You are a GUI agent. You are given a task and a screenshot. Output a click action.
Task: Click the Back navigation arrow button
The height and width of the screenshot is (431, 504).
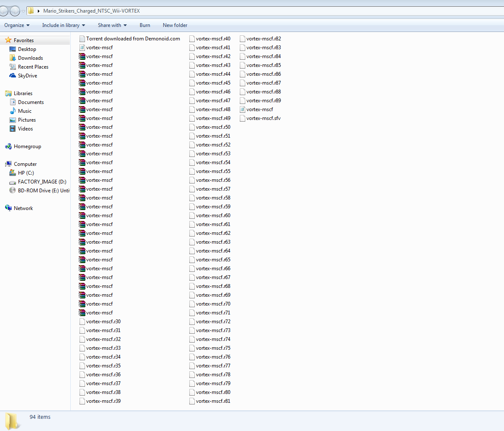pos(3,11)
